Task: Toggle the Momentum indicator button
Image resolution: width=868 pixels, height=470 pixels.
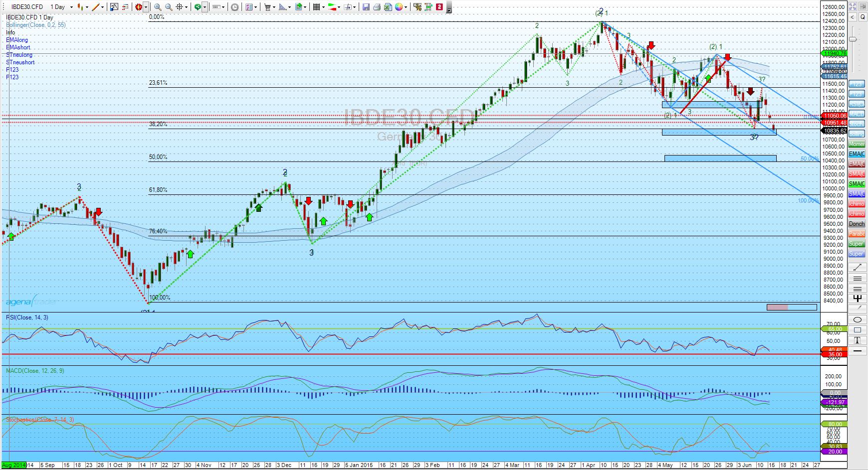Action: pyautogui.click(x=857, y=144)
